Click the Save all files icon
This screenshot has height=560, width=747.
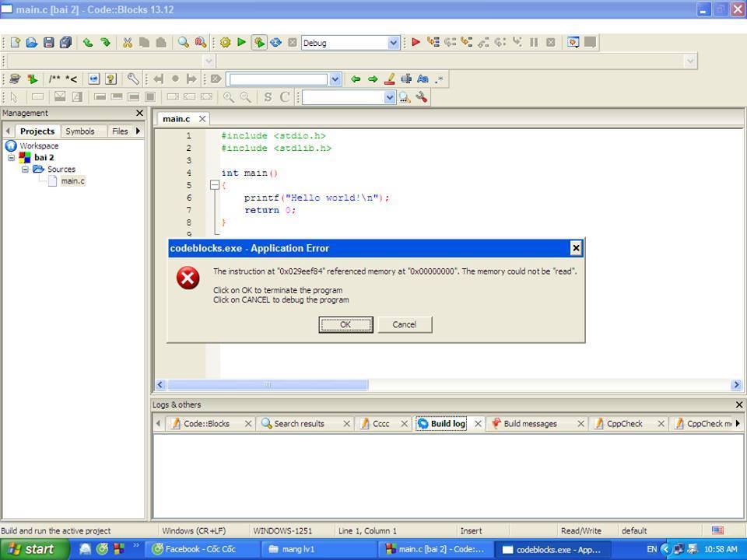pyautogui.click(x=65, y=43)
